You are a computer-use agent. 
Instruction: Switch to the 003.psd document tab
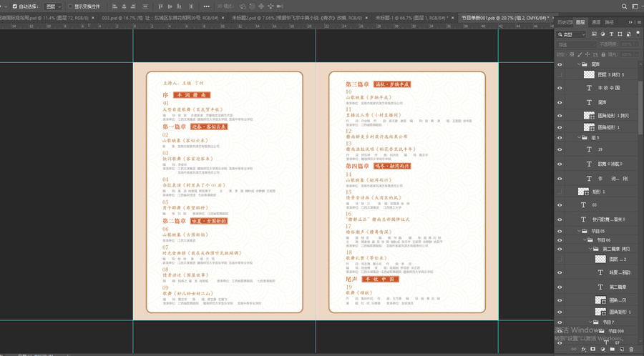pyautogui.click(x=160, y=18)
